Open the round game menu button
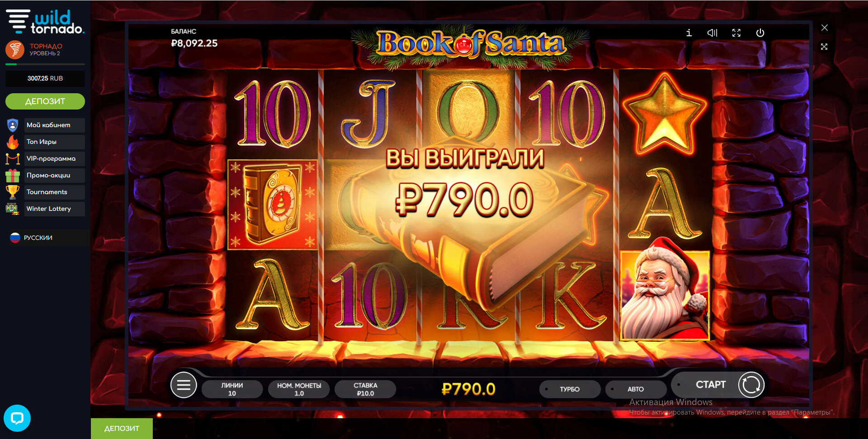868x439 pixels. pyautogui.click(x=184, y=385)
